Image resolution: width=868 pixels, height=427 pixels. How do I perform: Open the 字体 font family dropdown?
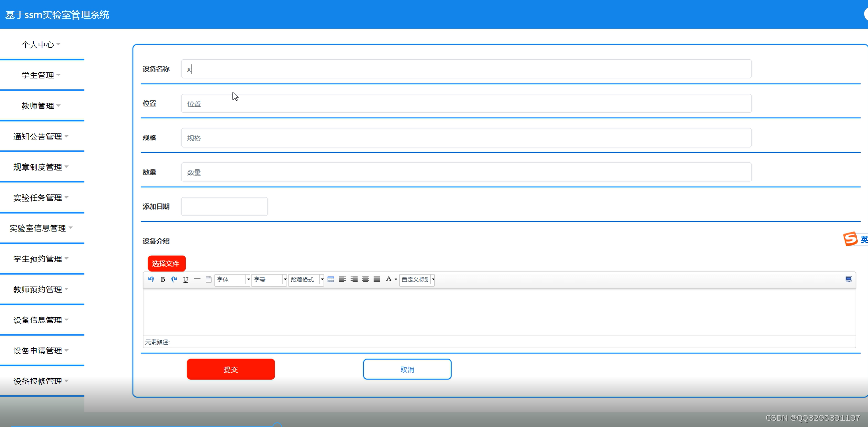232,279
